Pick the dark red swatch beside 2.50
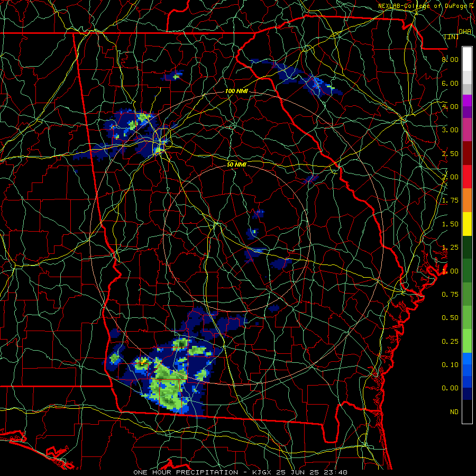Screen dimensions: 476x476 click(x=467, y=153)
